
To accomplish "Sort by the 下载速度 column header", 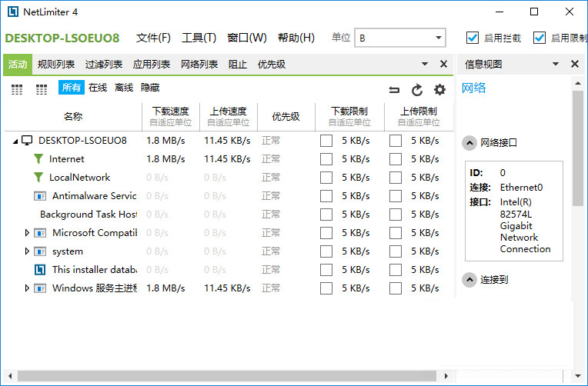I will 171,117.
